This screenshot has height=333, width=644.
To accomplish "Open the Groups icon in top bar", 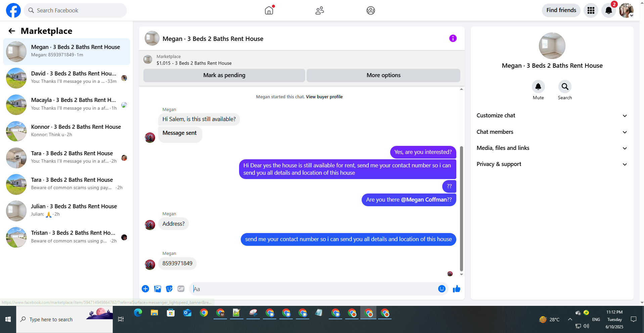I will [x=371, y=10].
